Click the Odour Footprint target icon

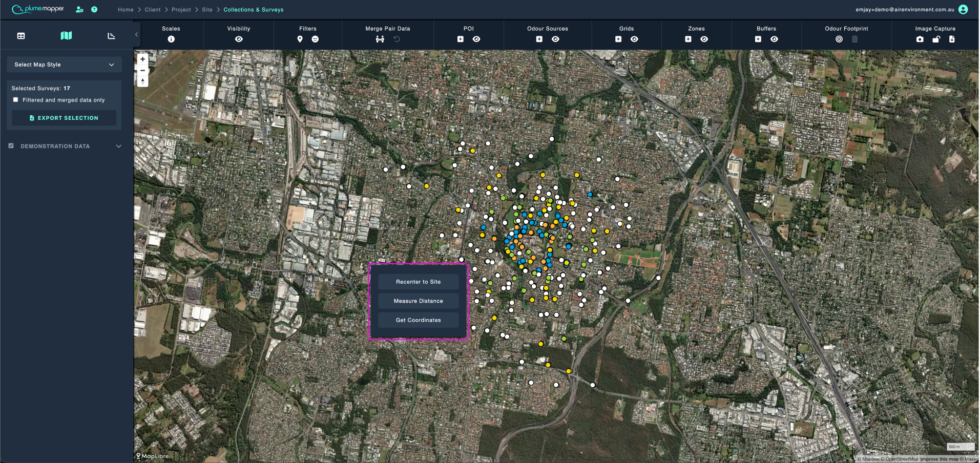[x=839, y=39]
